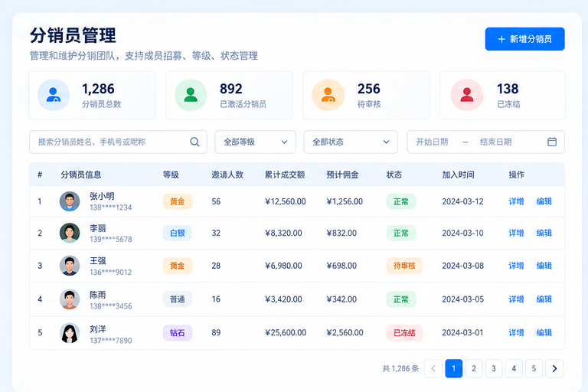Open the 全部等级 dropdown

[x=256, y=142]
